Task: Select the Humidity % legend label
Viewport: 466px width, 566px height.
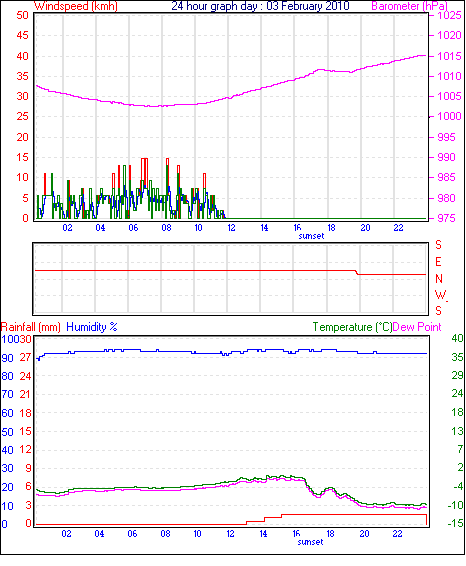Action: tap(92, 327)
